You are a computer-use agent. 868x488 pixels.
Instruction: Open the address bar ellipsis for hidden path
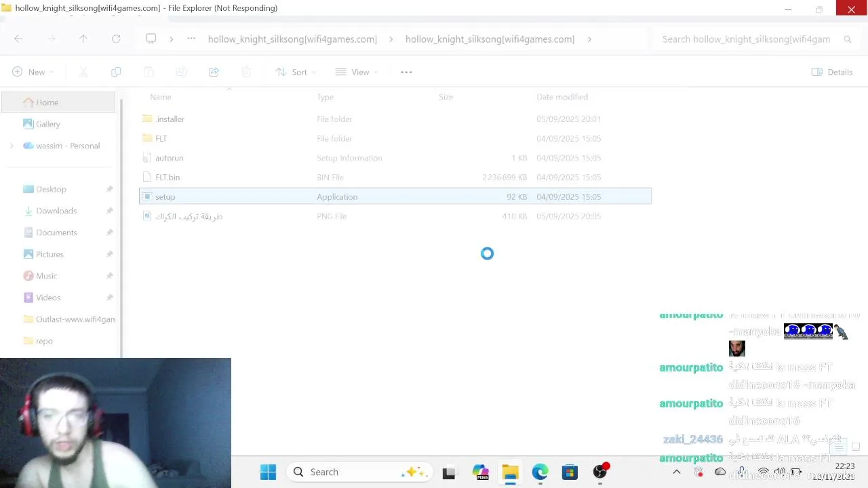point(192,39)
